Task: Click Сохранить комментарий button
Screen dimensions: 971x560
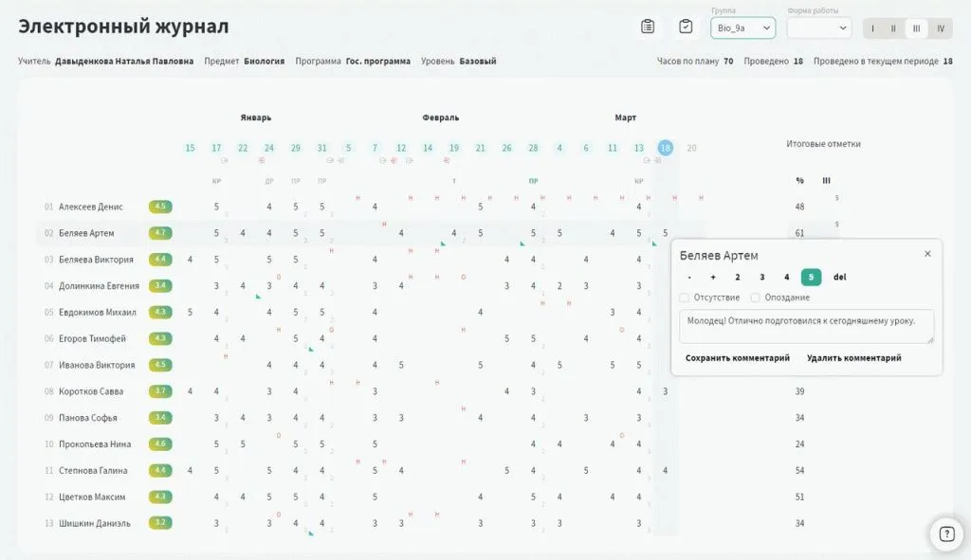Action: [737, 358]
